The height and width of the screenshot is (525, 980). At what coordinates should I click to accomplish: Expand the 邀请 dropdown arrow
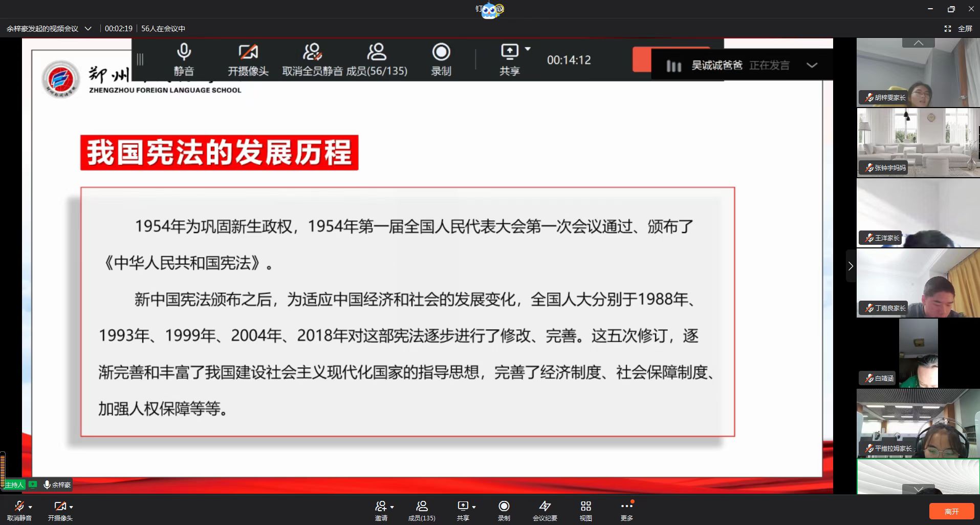pos(392,507)
